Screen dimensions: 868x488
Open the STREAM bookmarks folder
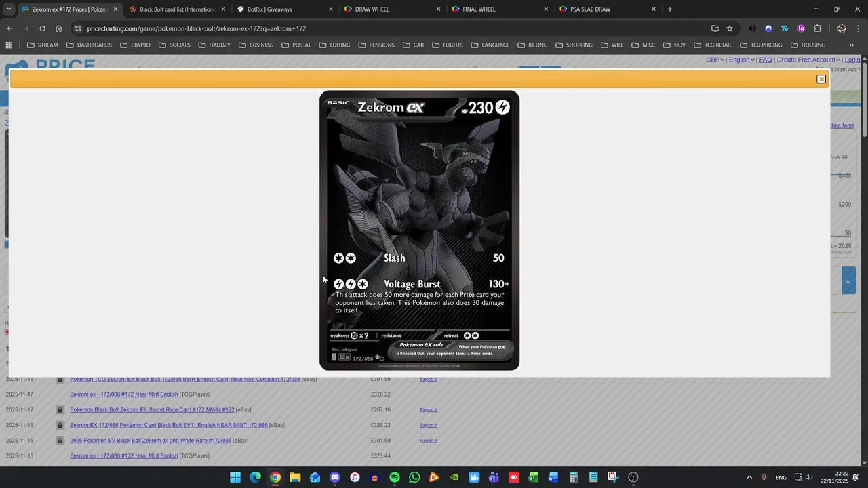42,45
